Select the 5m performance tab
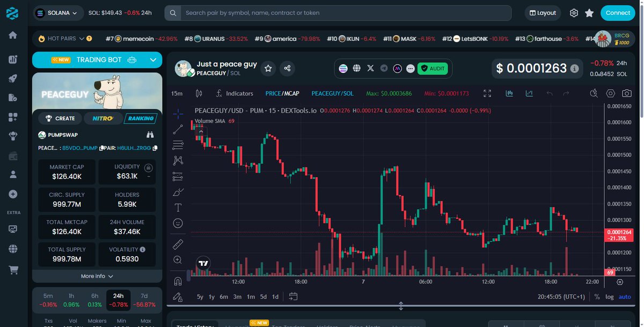644x327 pixels. pyautogui.click(x=48, y=300)
